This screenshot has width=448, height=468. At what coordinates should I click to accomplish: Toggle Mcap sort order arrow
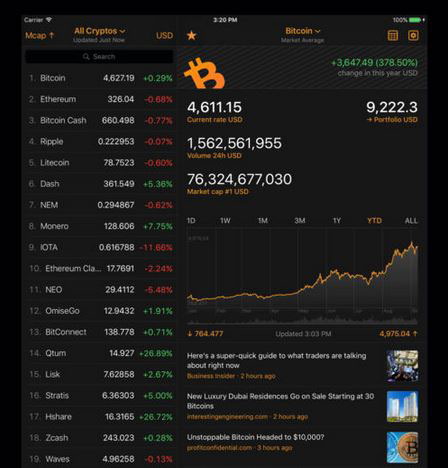pyautogui.click(x=51, y=35)
